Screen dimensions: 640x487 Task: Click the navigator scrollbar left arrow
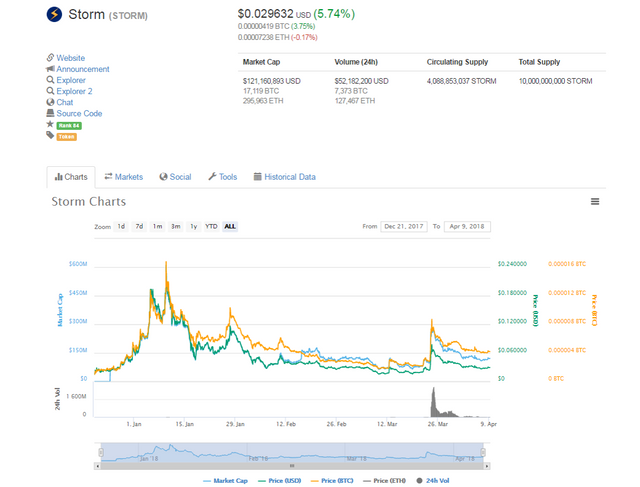click(x=97, y=466)
